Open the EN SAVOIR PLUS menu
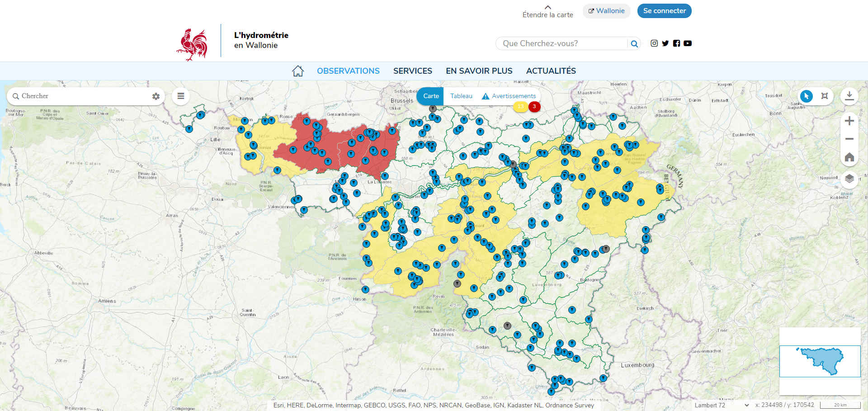Screen dimensions: 868x411 (x=479, y=71)
